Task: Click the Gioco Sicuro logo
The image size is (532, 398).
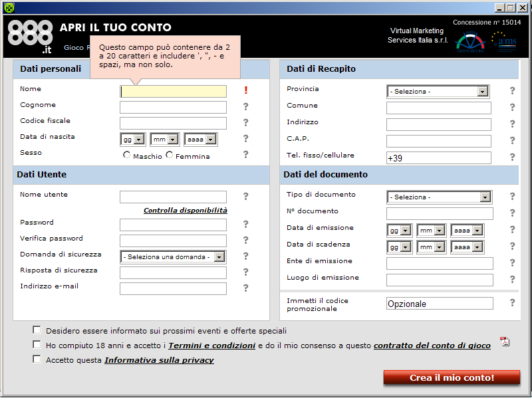Action: [x=470, y=42]
